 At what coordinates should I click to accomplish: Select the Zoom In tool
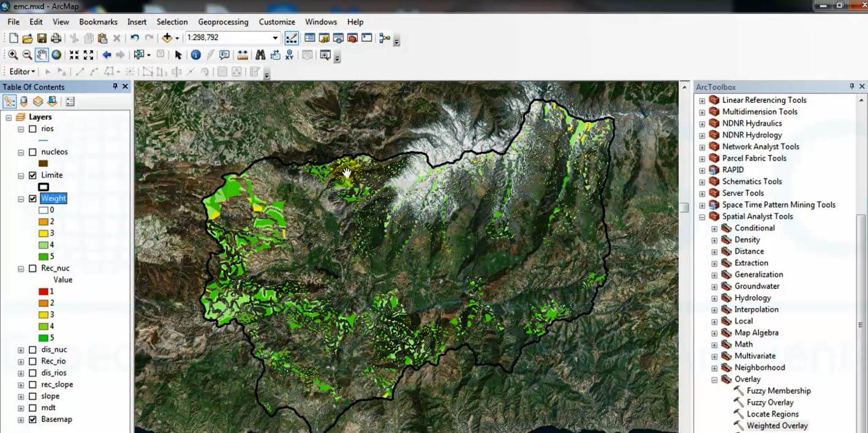pos(13,55)
